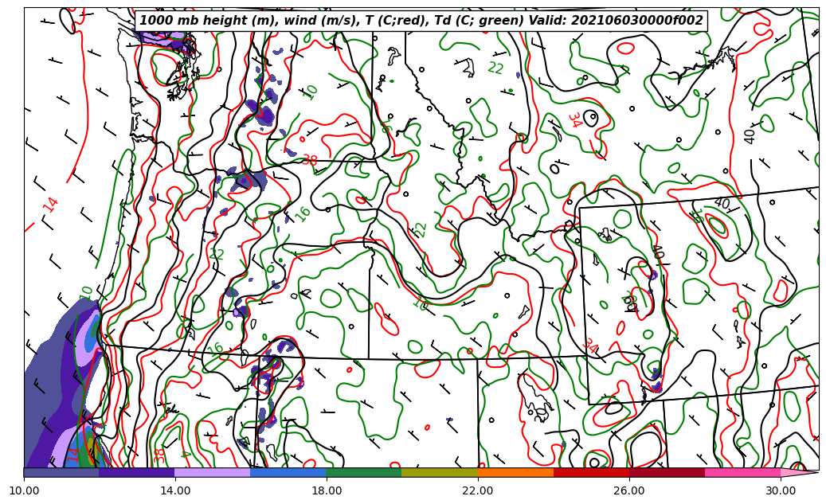This screenshot has height=504, width=826.
Task: Select the green 18–20 colorbar segment
Action: coord(364,472)
